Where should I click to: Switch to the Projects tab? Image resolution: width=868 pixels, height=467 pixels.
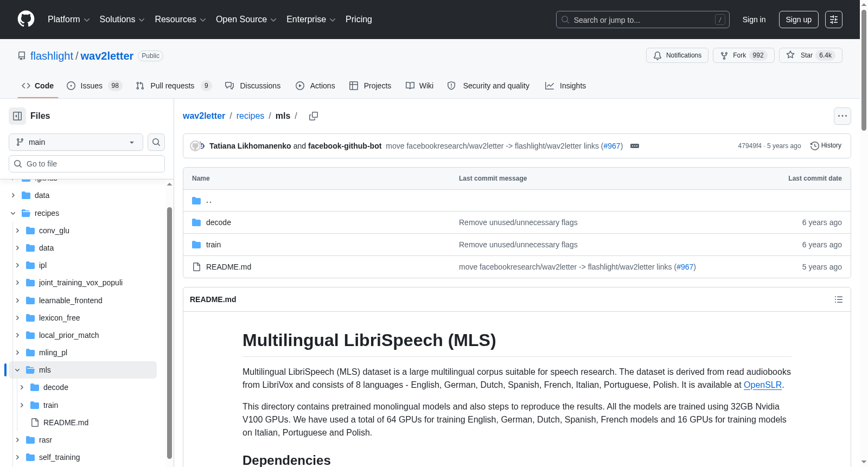click(370, 86)
